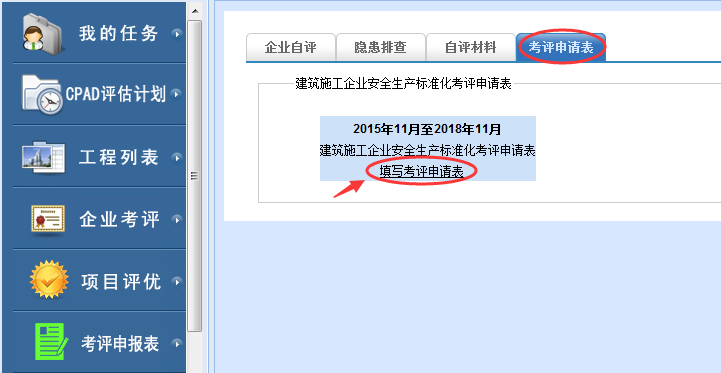
Task: Expand the 项目评优 submenu arrow
Action: tap(177, 281)
